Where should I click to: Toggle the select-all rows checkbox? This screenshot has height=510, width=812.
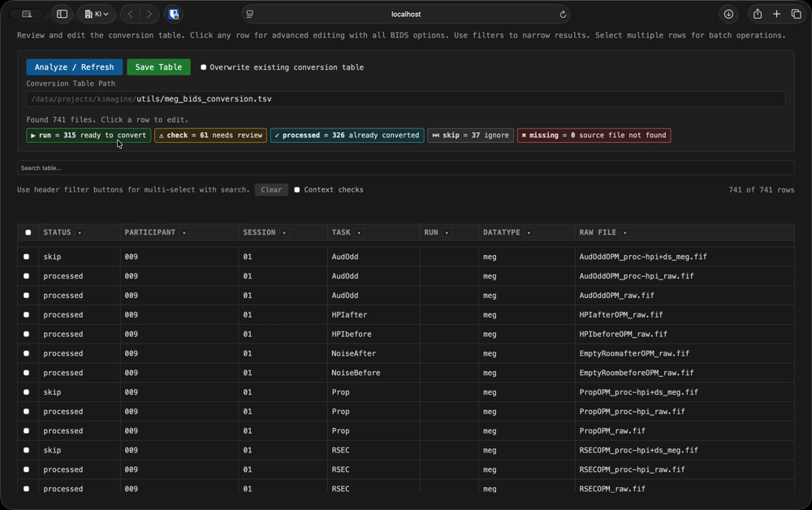(x=28, y=232)
